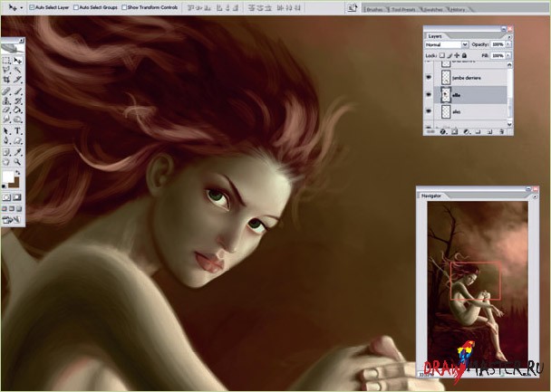Select the Crop tool

[x=6, y=80]
